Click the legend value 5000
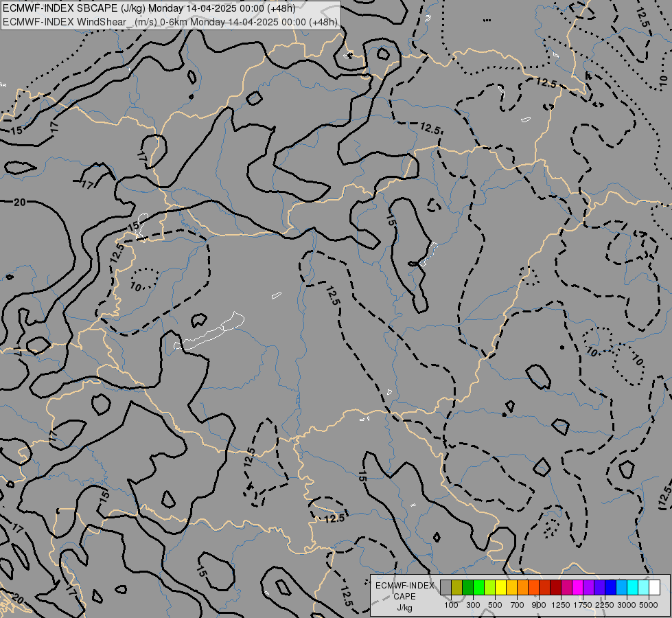 [x=649, y=605]
